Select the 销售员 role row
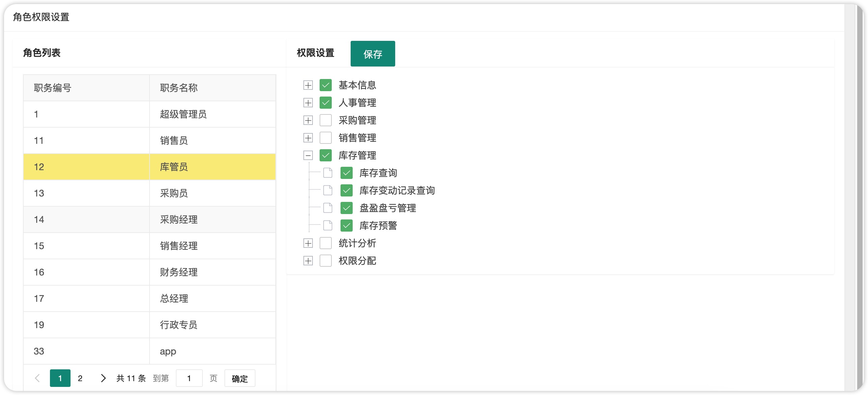The width and height of the screenshot is (868, 395). coord(150,140)
